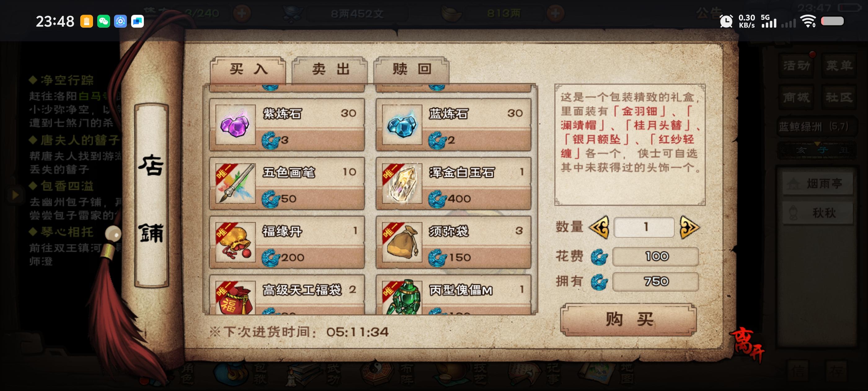Switch to the 买入 buy tab
The image size is (868, 391).
tap(248, 70)
